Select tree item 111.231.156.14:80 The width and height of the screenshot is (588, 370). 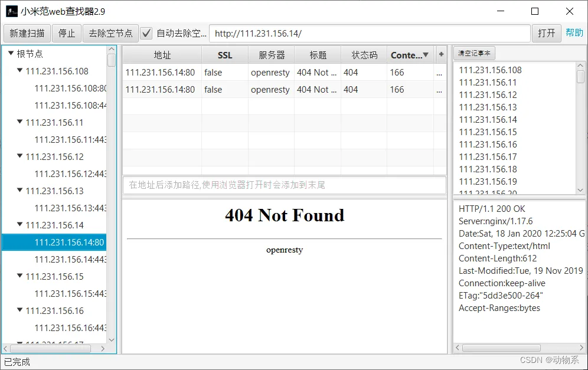coord(54,242)
